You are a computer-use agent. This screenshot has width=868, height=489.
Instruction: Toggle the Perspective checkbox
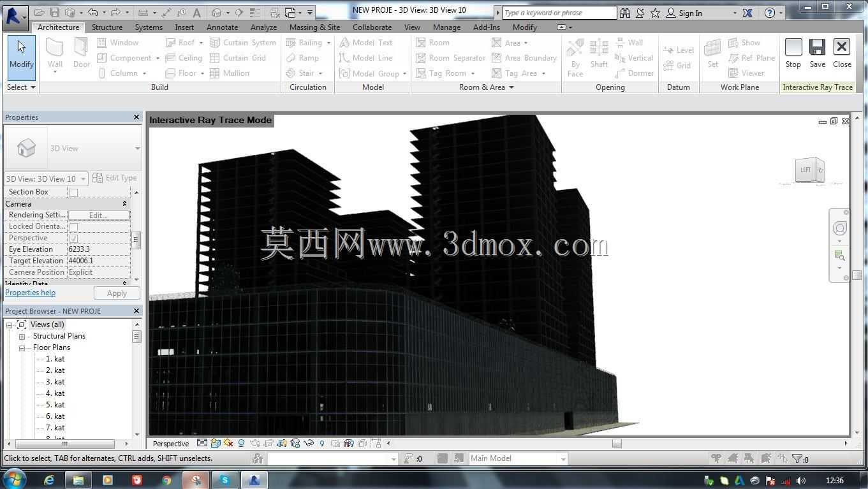coord(73,238)
